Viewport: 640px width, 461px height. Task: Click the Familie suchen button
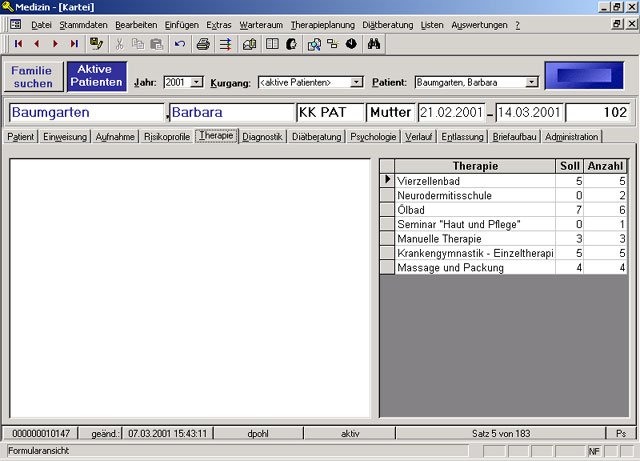coord(32,77)
